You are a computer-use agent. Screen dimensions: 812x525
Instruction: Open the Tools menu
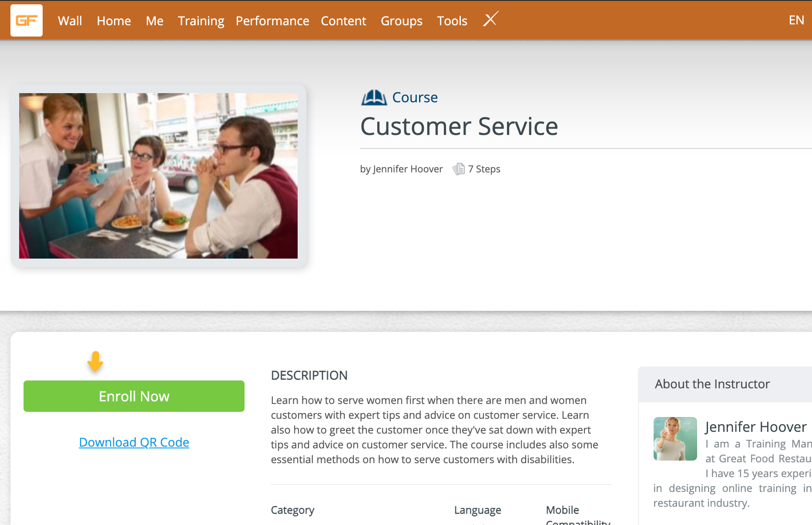click(452, 21)
